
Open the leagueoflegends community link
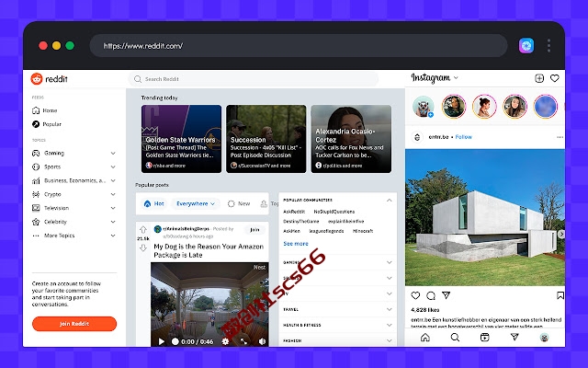(x=326, y=231)
